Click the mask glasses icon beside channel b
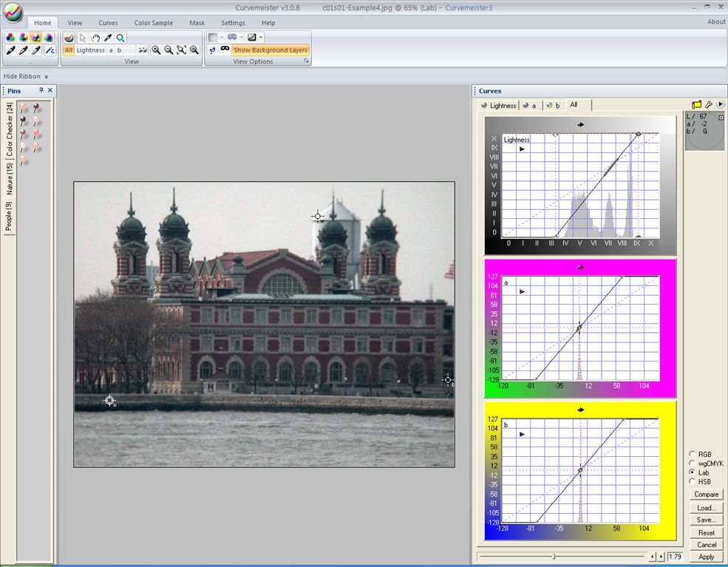Image resolution: width=728 pixels, height=567 pixels. (x=143, y=50)
